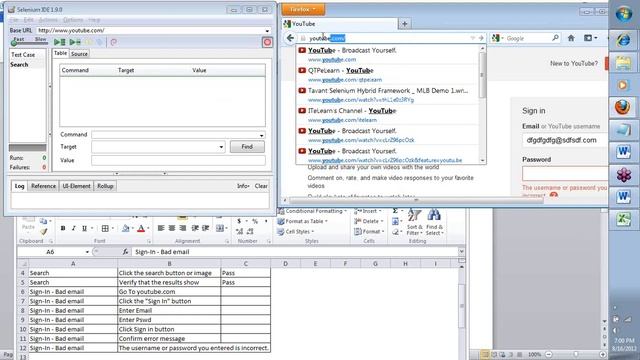Open the Google search engine selector dropdown
The image size is (640, 360).
tap(498, 38)
